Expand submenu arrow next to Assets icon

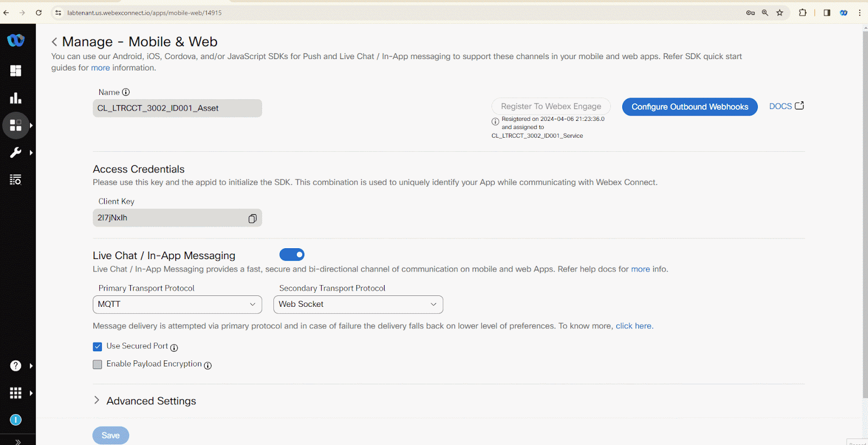31,126
